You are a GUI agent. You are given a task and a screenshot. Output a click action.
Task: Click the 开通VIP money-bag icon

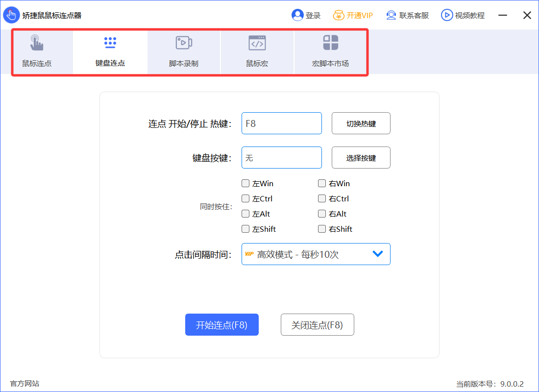(x=339, y=15)
